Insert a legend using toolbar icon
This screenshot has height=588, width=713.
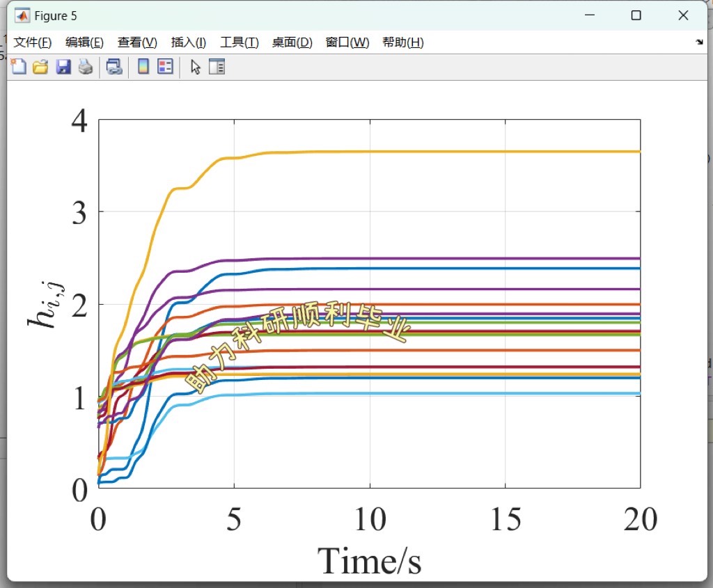tap(165, 67)
